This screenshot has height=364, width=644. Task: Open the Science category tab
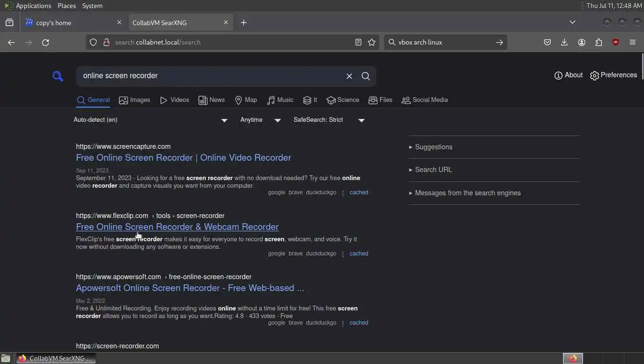click(342, 100)
